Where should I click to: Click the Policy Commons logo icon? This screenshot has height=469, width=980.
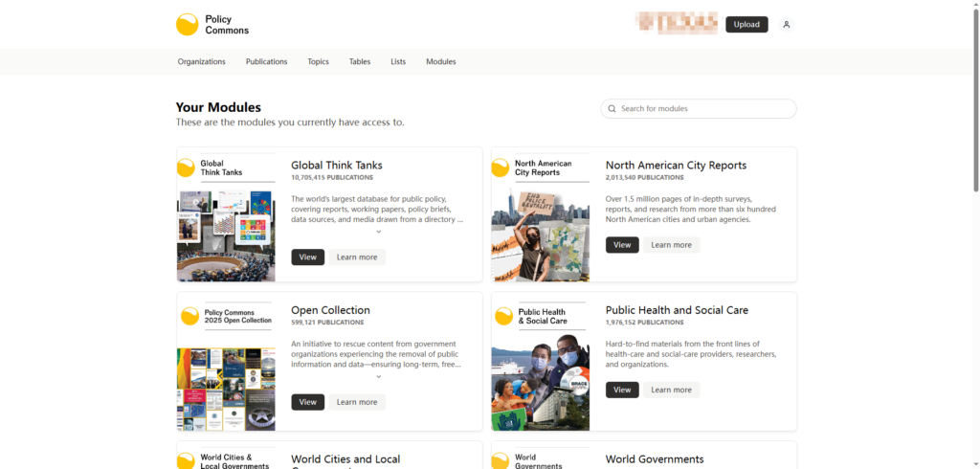188,25
